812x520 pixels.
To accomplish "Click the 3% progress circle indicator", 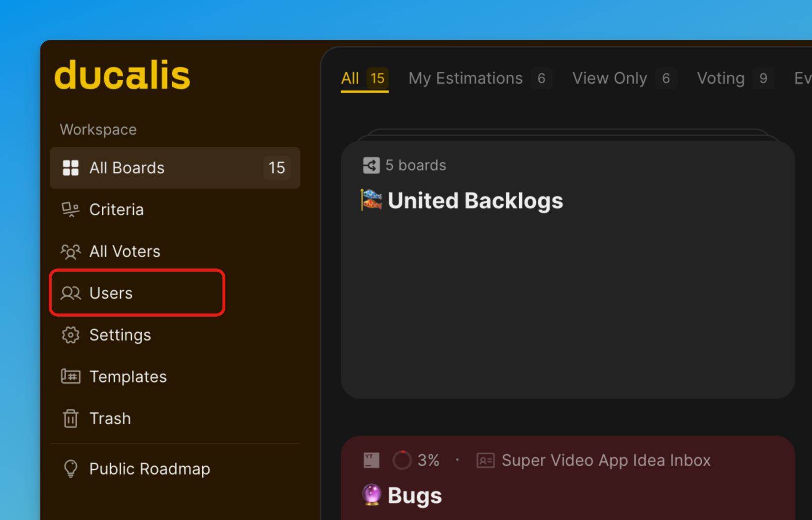I will (x=402, y=460).
